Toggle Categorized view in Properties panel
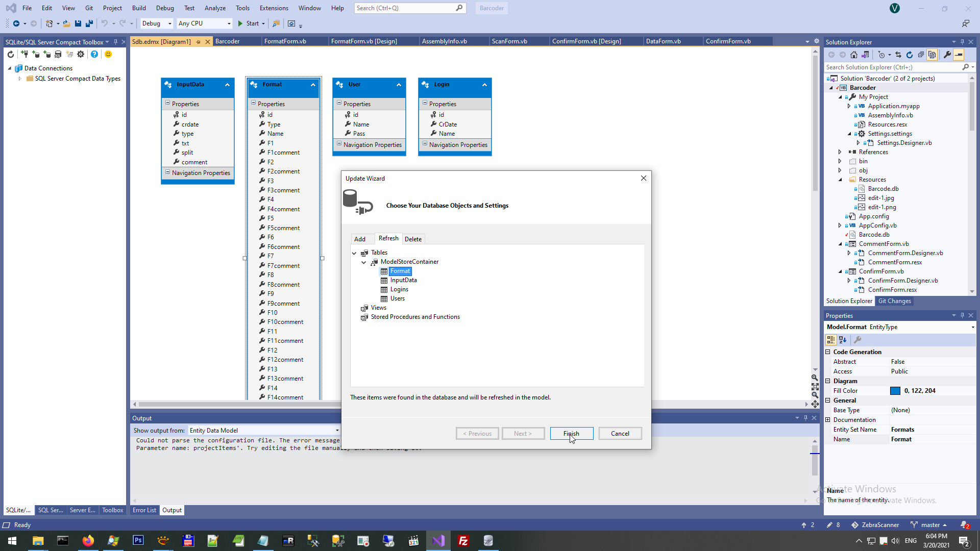The width and height of the screenshot is (980, 551). 831,340
